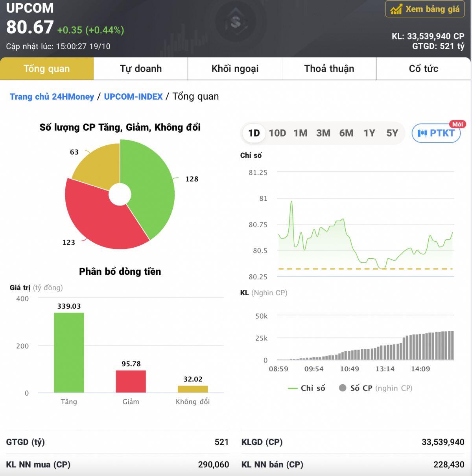Screen dimensions: 472x476
Task: Switch to the Tự doanh tab
Action: [141, 69]
